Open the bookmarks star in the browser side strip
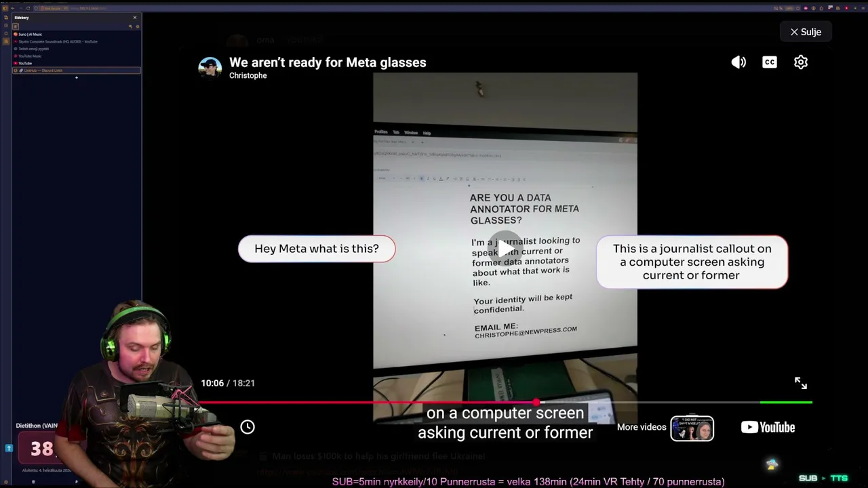The height and width of the screenshot is (488, 868). pos(5,33)
